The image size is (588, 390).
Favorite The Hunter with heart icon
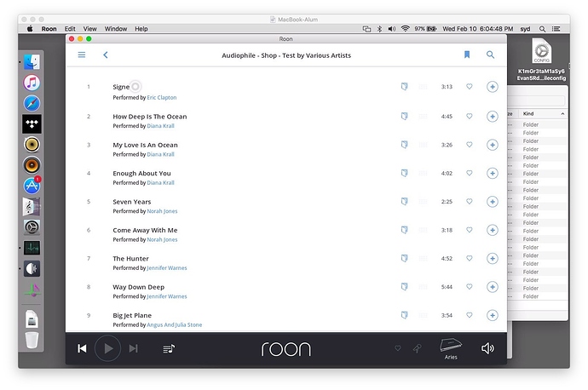click(x=470, y=258)
